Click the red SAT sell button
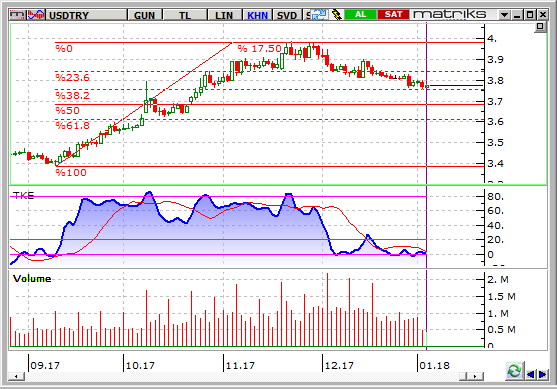557x389 pixels. (x=393, y=15)
